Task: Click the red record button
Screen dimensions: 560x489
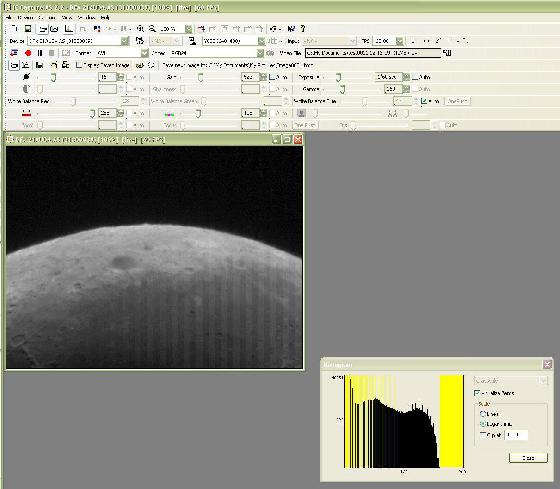Action: pos(28,53)
